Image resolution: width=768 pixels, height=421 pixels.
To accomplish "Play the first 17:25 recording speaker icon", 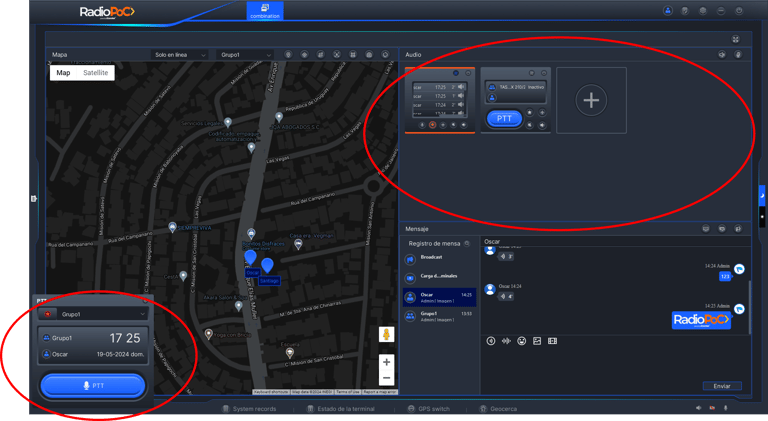I will [460, 87].
